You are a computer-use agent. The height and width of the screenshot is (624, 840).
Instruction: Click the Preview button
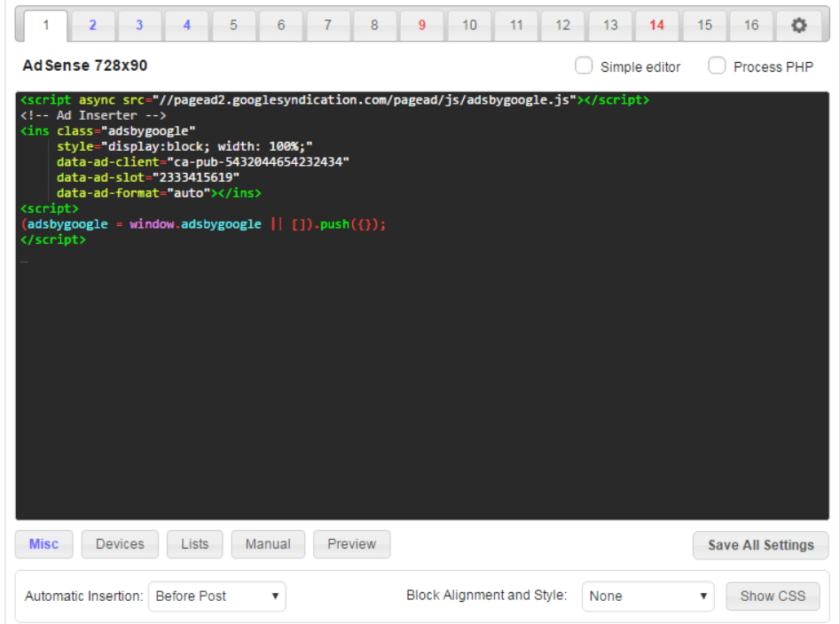[x=352, y=544]
